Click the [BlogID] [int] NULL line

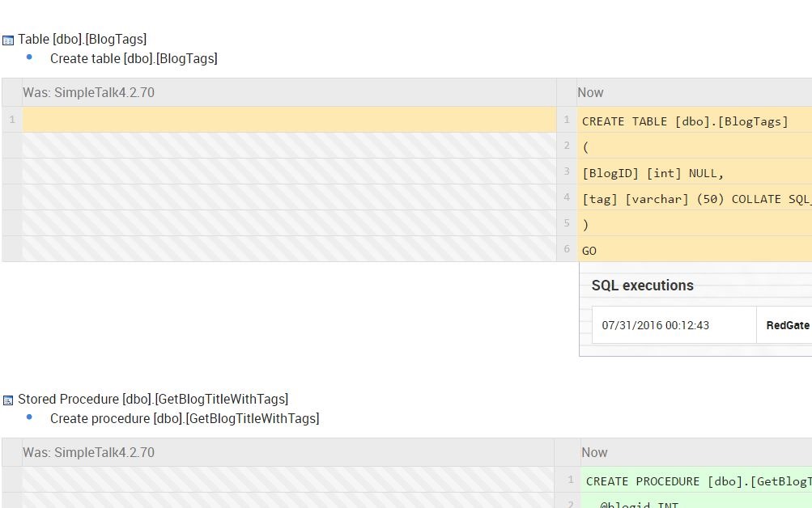[x=653, y=173]
